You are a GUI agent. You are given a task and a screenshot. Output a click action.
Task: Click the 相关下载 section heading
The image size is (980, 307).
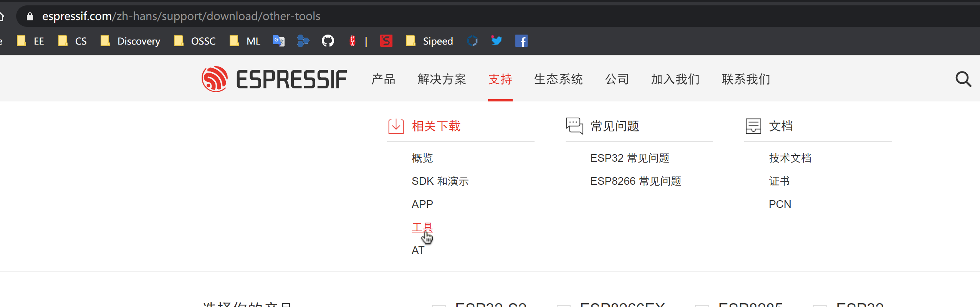tap(436, 126)
